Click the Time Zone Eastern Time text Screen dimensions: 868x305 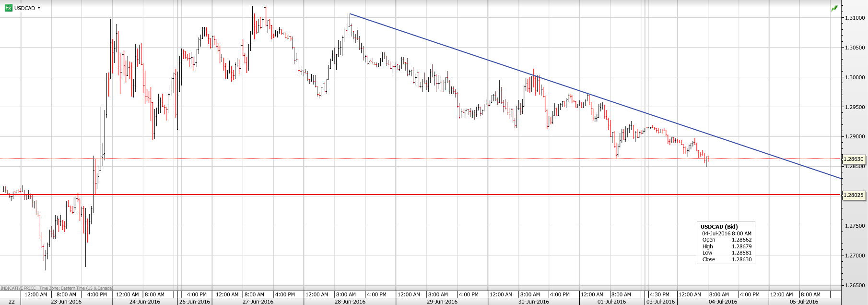(76, 288)
